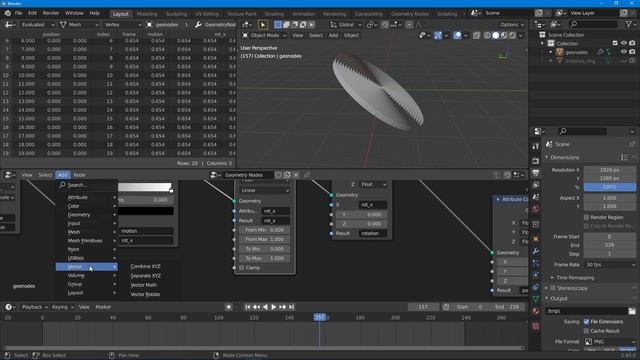Toggle File Extensions checkbox
This screenshot has height=360, width=640.
tap(587, 322)
